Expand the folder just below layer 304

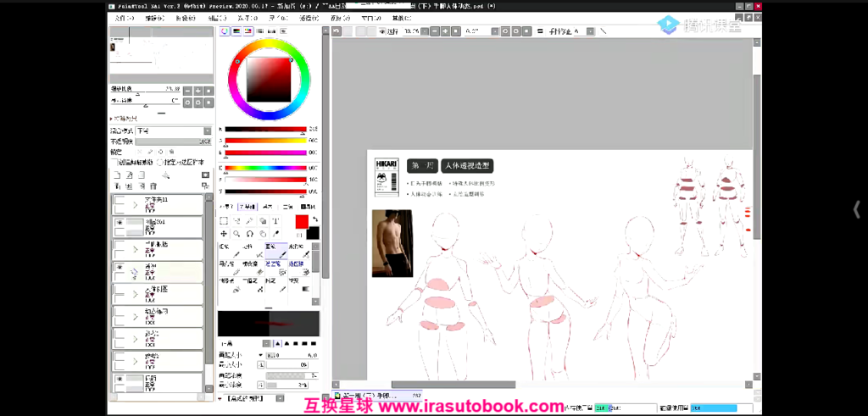pyautogui.click(x=135, y=249)
